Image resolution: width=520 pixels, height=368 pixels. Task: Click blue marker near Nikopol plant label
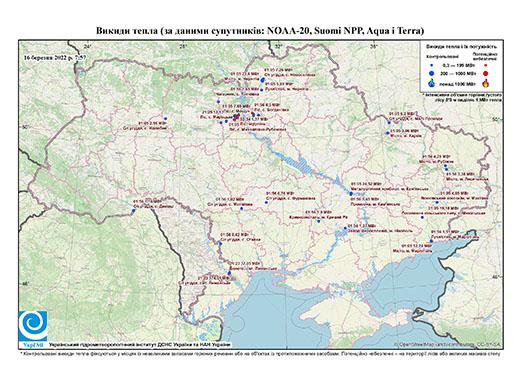tap(345, 228)
